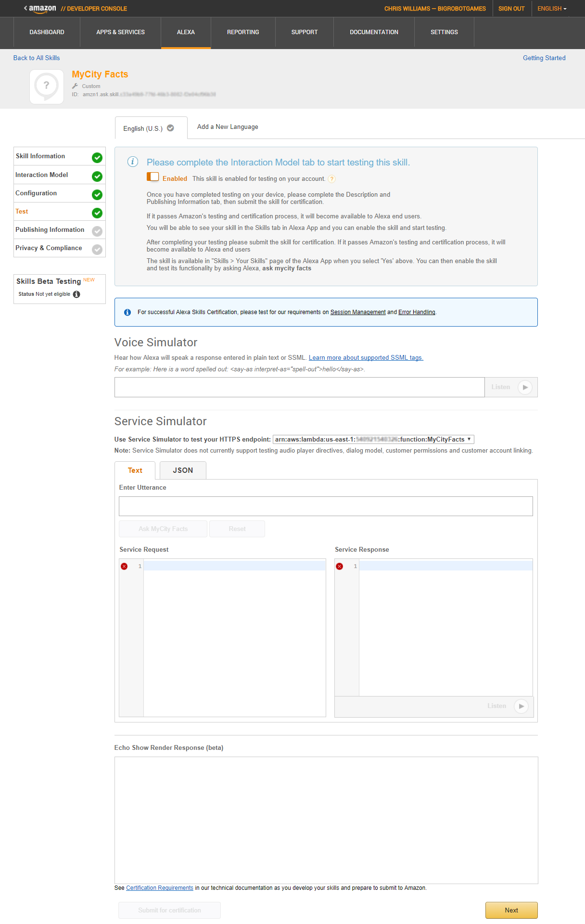This screenshot has height=924, width=585.
Task: Select the English (U.S.) language tab
Action: coord(151,128)
